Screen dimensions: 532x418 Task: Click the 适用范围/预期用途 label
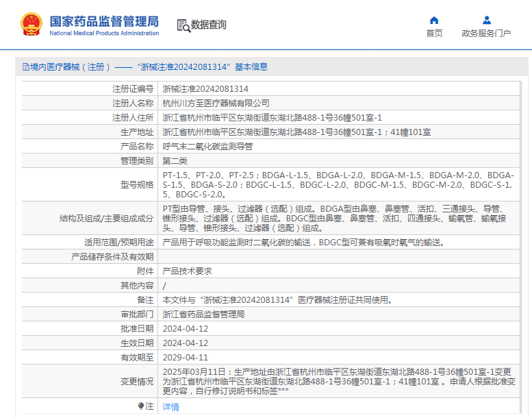click(118, 243)
